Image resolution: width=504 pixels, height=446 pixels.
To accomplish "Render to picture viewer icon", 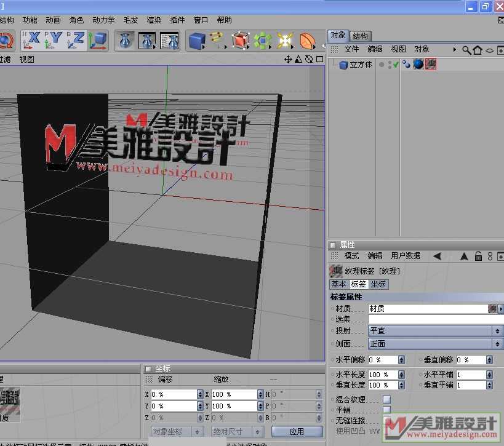I will tap(147, 41).
